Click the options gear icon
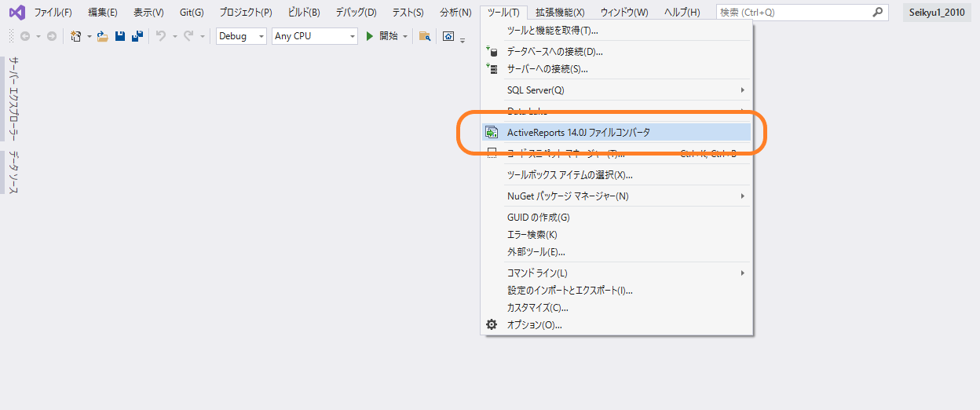This screenshot has width=980, height=410. (492, 324)
